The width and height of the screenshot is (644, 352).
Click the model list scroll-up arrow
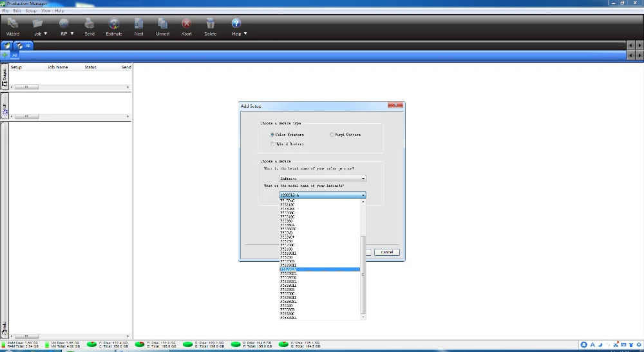(x=363, y=202)
